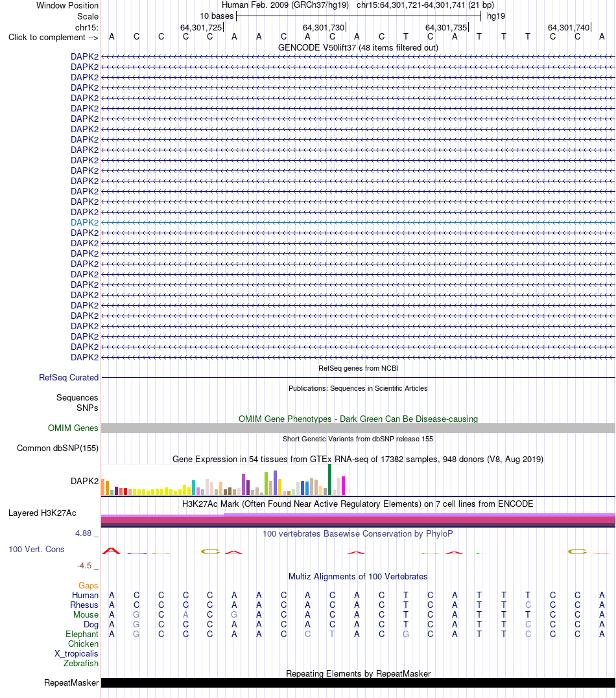
Task: Open 'Publications: Sequences in Scientific Articles' title
Action: coord(358,388)
